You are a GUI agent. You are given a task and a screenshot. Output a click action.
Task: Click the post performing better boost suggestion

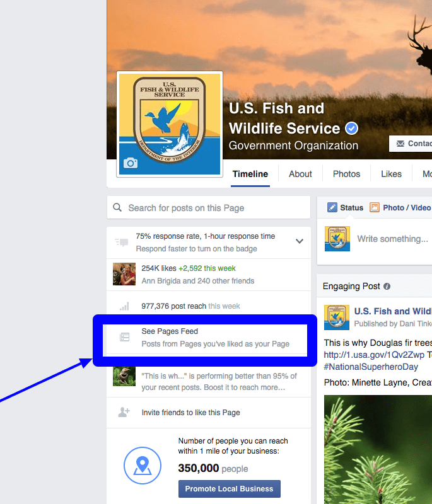click(x=209, y=382)
